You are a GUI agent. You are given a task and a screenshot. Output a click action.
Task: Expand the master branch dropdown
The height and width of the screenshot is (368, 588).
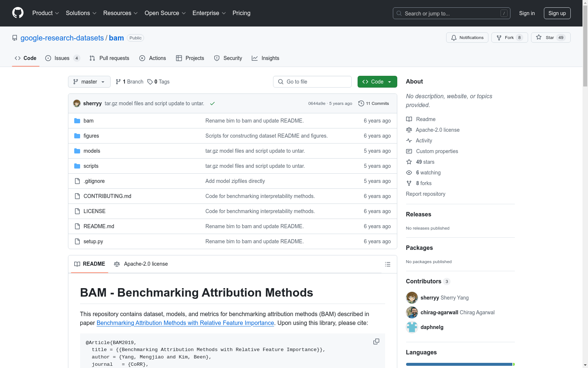point(89,82)
